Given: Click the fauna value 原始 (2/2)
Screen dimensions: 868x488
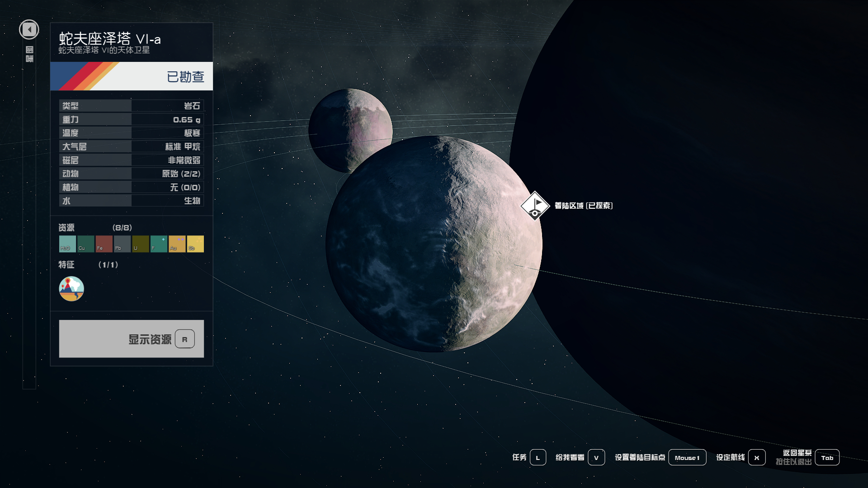Looking at the screenshot, I should (181, 174).
